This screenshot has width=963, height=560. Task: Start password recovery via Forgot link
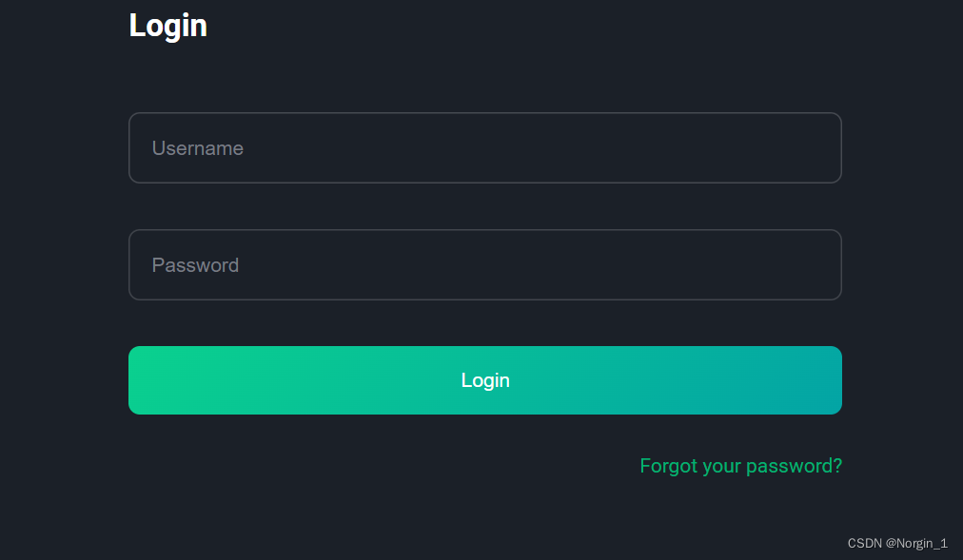click(740, 466)
